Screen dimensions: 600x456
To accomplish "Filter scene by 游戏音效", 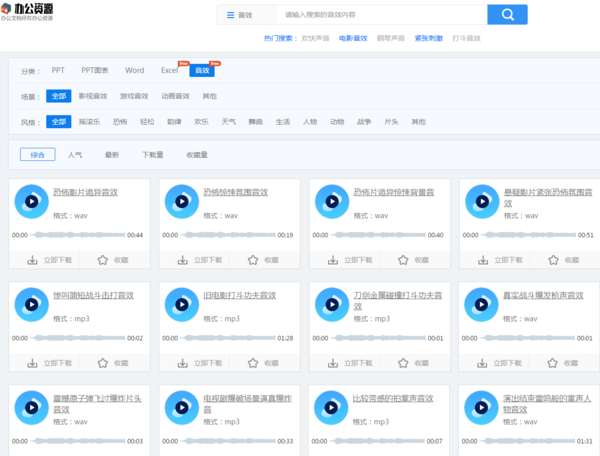I will click(134, 96).
